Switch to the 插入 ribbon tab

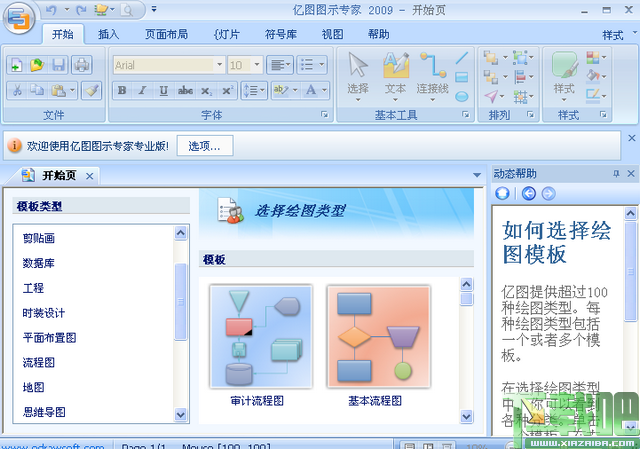[x=109, y=34]
